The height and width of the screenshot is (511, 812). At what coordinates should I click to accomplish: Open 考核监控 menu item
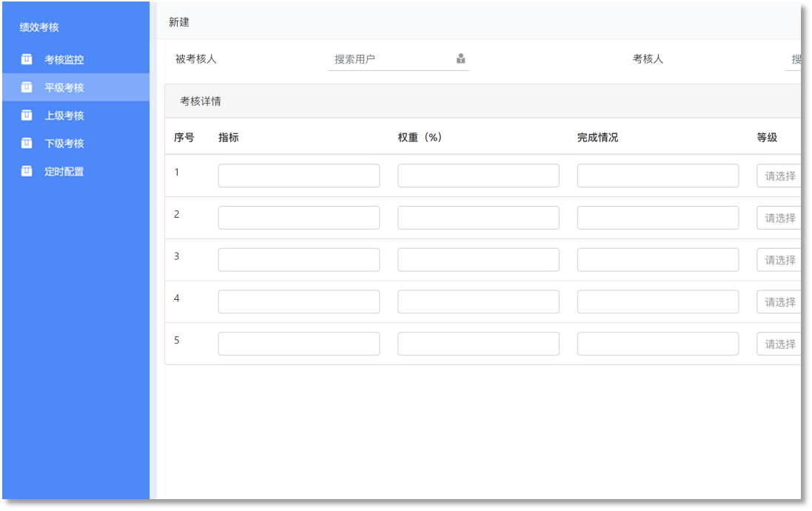coord(76,59)
